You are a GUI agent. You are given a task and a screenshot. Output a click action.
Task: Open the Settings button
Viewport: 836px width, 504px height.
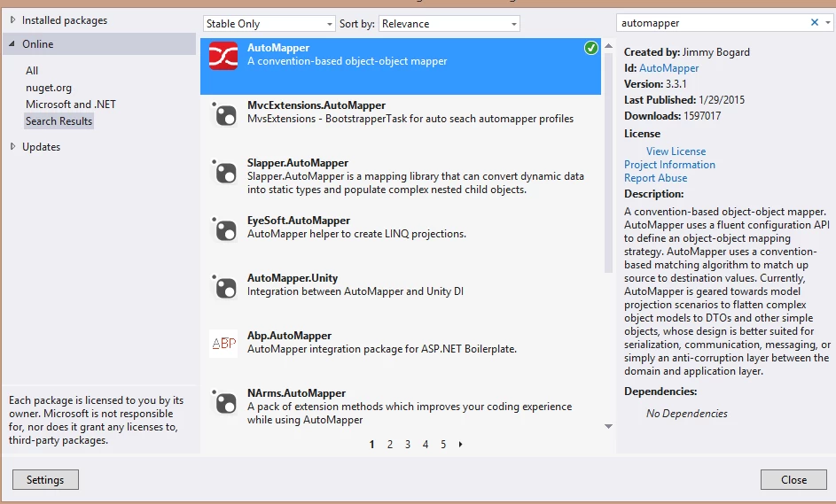click(45, 479)
